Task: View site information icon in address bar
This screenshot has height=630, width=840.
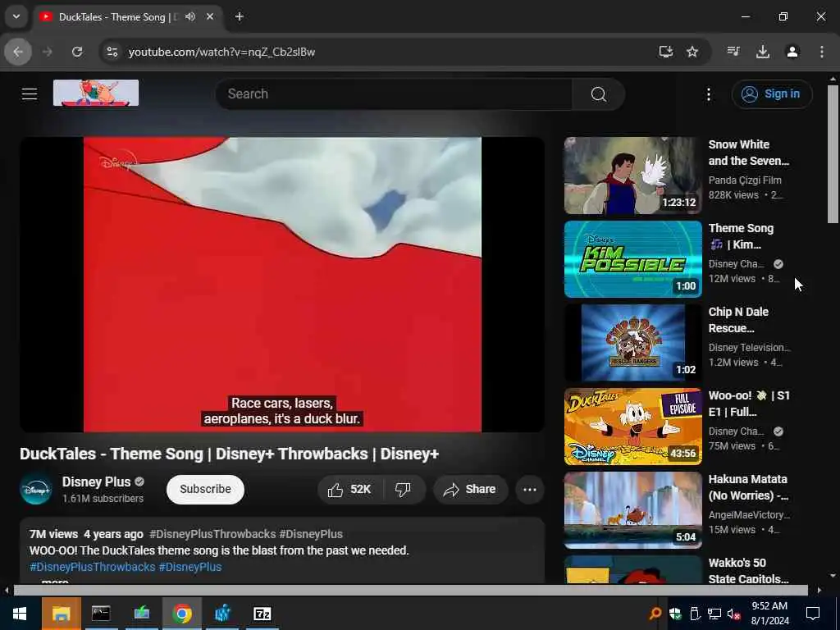Action: [x=112, y=52]
